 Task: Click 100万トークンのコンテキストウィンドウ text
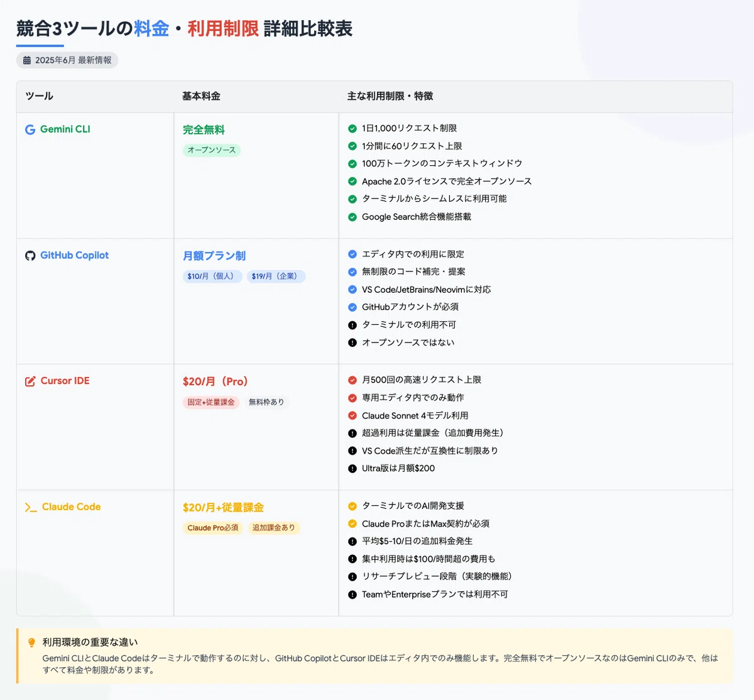pyautogui.click(x=442, y=163)
